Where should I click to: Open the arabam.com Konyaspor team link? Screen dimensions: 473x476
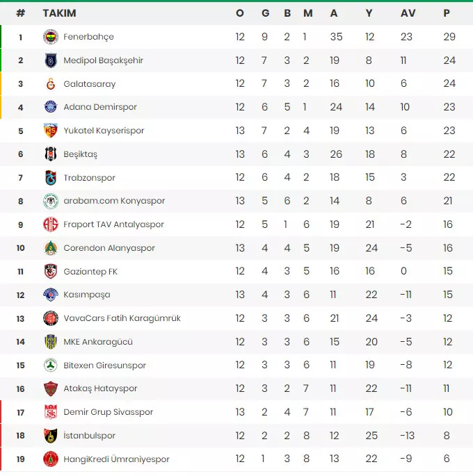click(114, 201)
